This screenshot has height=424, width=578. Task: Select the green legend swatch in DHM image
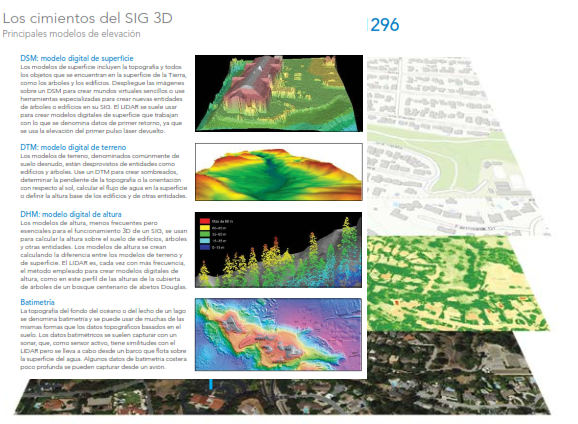click(x=205, y=234)
